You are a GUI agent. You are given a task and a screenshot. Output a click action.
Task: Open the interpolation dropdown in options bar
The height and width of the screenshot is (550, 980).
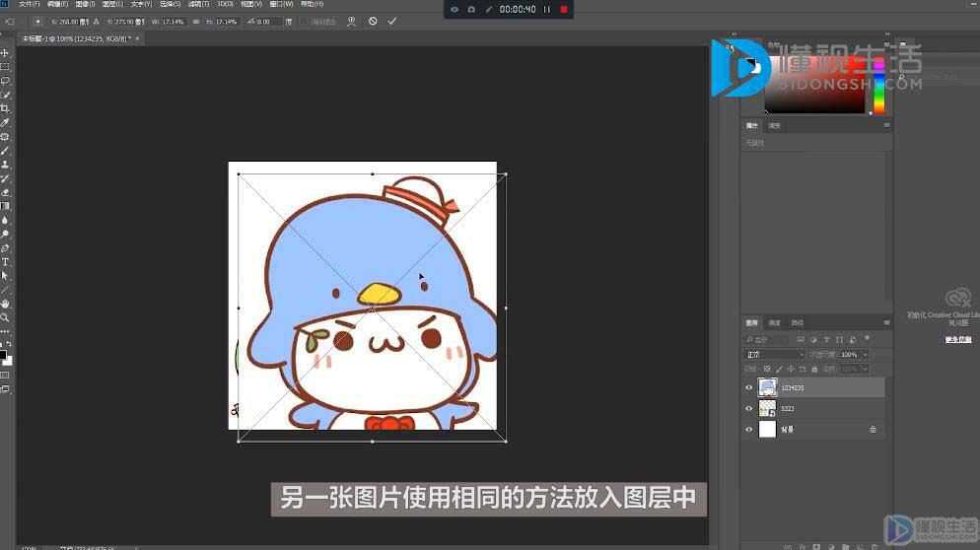(323, 22)
